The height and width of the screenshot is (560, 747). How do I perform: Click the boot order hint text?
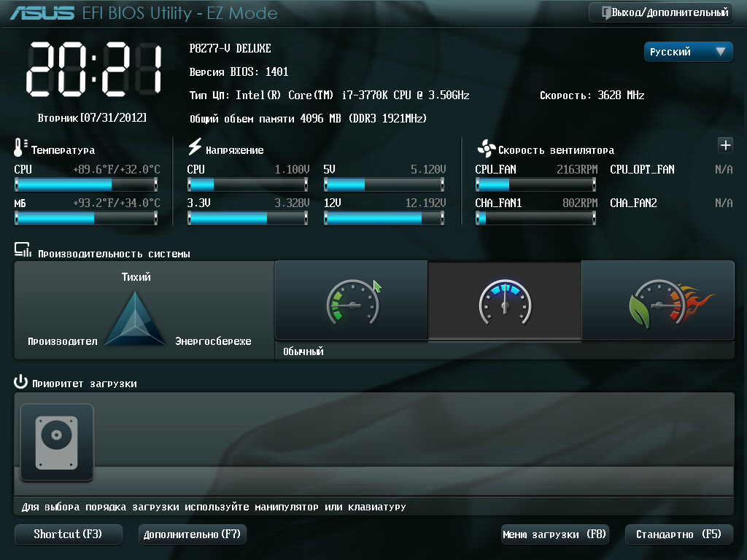(x=214, y=507)
